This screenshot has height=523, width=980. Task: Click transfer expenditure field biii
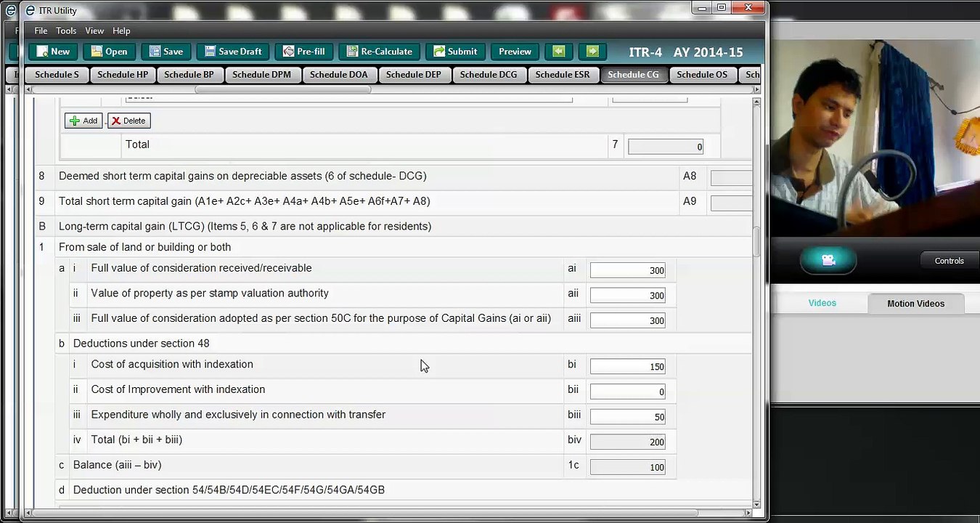coord(628,417)
